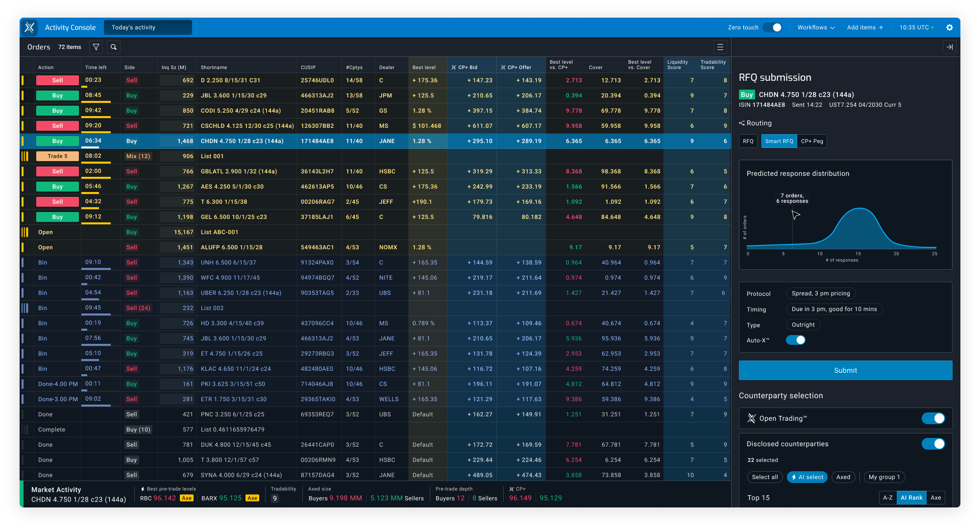
Task: Click CUSIP 171484AE8 in selected row
Action: tap(317, 141)
